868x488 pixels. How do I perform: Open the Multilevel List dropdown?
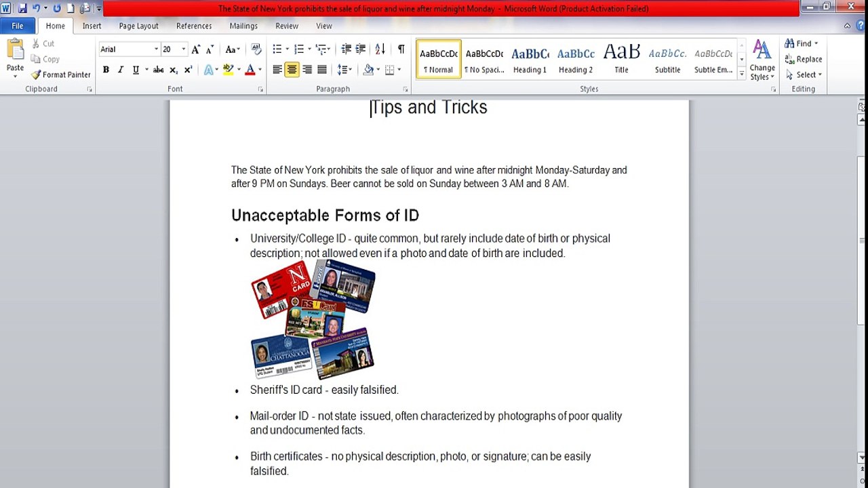328,49
